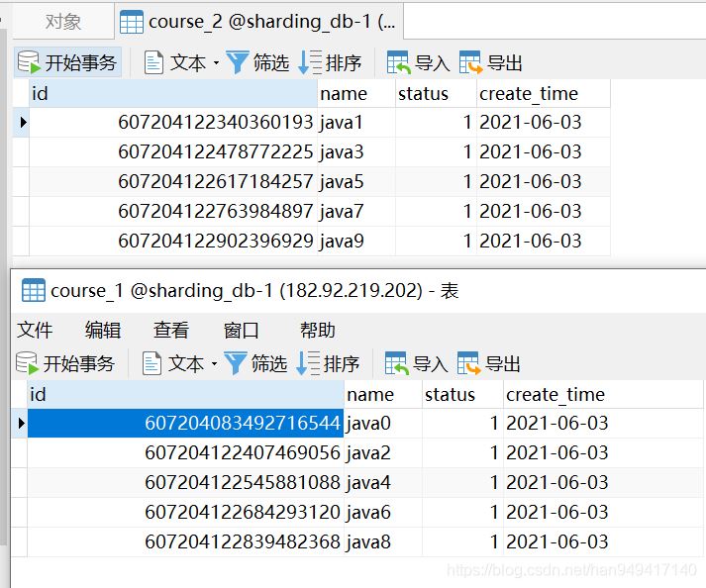Click create_time column header in course_2 table
The width and height of the screenshot is (706, 588).
(544, 94)
